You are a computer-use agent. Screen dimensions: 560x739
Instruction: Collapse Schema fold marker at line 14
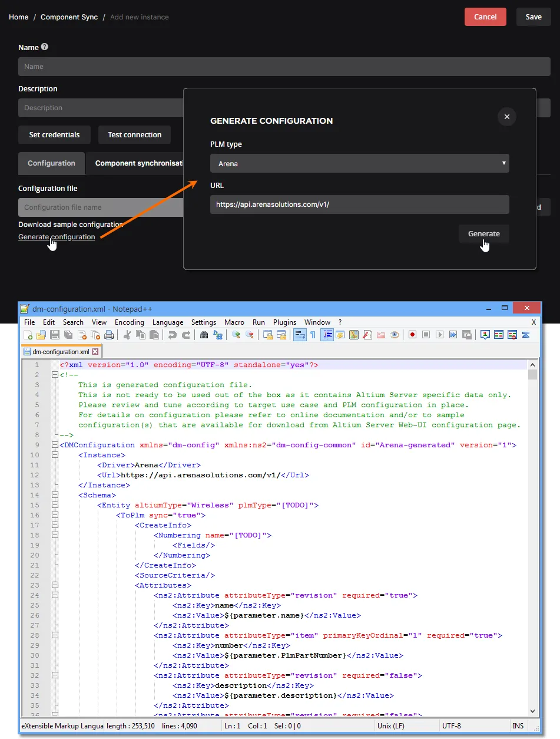[x=55, y=495]
